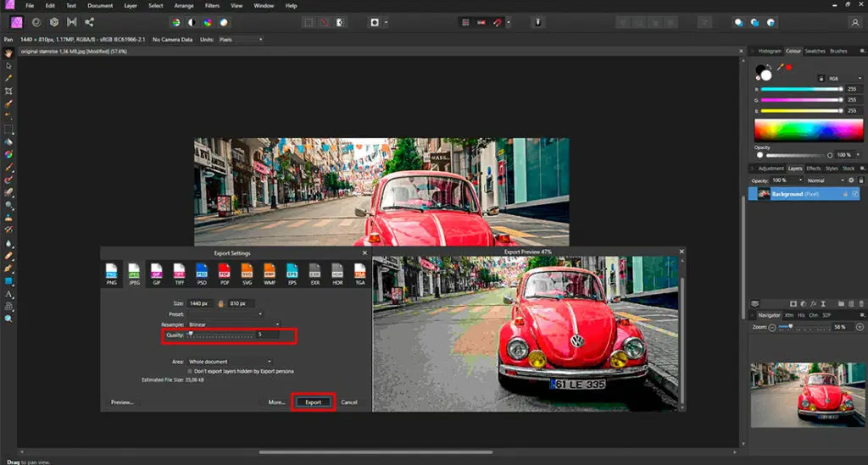Select the View hand tool
This screenshot has width=868, height=465.
pyautogui.click(x=8, y=53)
